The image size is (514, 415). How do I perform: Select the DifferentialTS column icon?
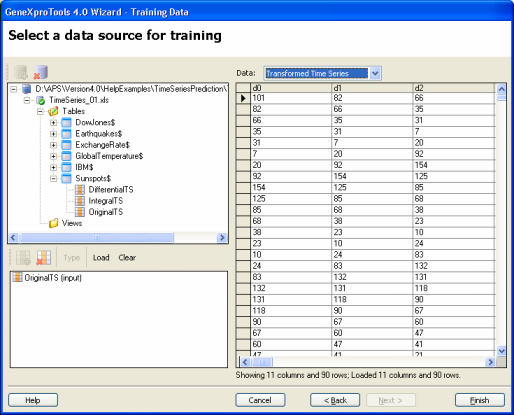tap(80, 190)
